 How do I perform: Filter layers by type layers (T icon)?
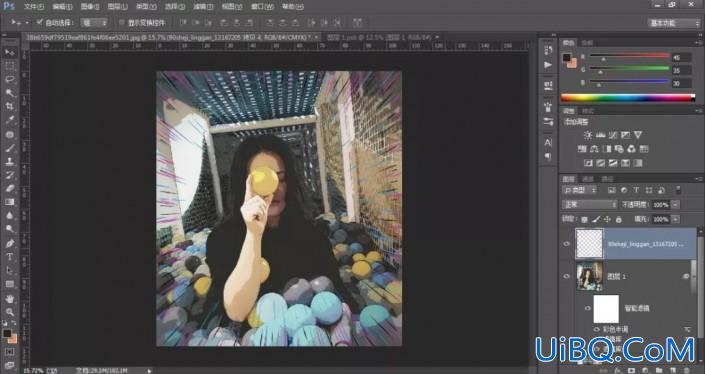click(636, 190)
